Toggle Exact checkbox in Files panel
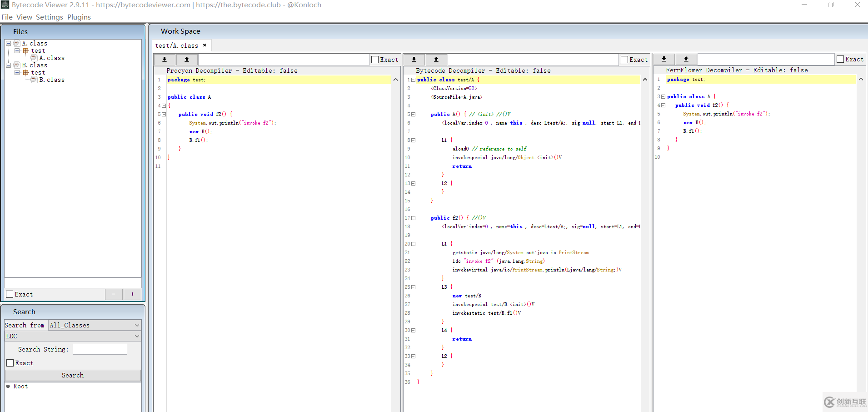This screenshot has width=868, height=412. [x=10, y=294]
